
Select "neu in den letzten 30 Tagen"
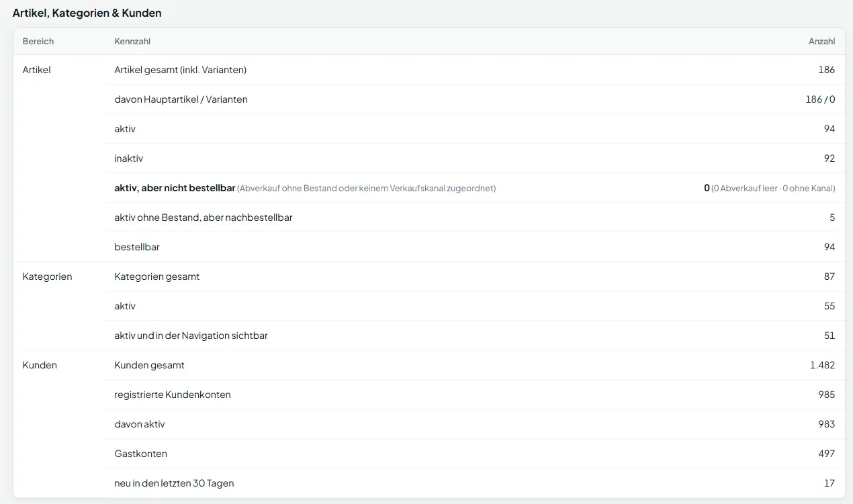[x=175, y=483]
